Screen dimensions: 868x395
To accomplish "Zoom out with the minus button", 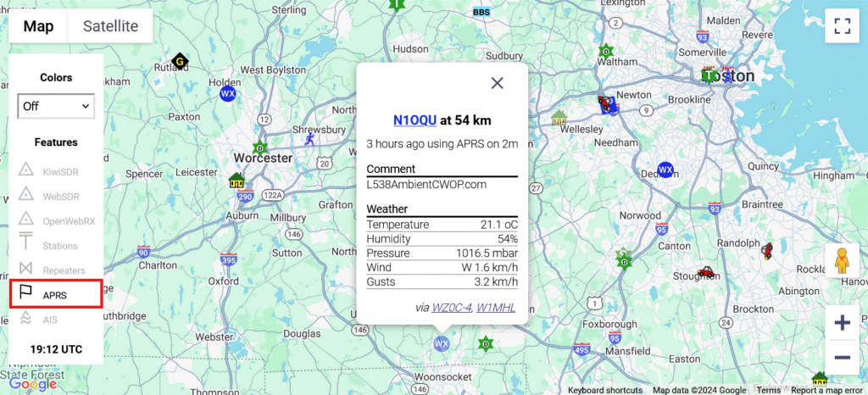I will click(x=842, y=358).
